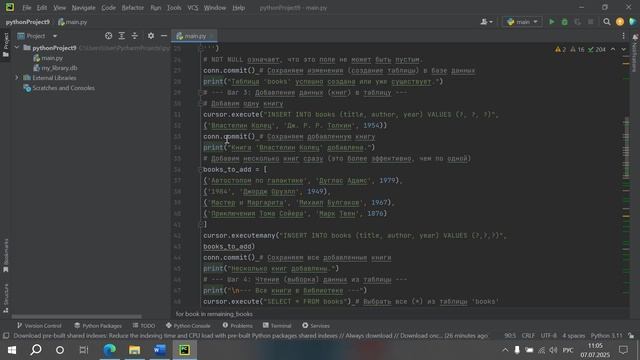640x360 pixels.
Task: Click main.py breadcrumb in navigation bar
Action: pyautogui.click(x=73, y=22)
